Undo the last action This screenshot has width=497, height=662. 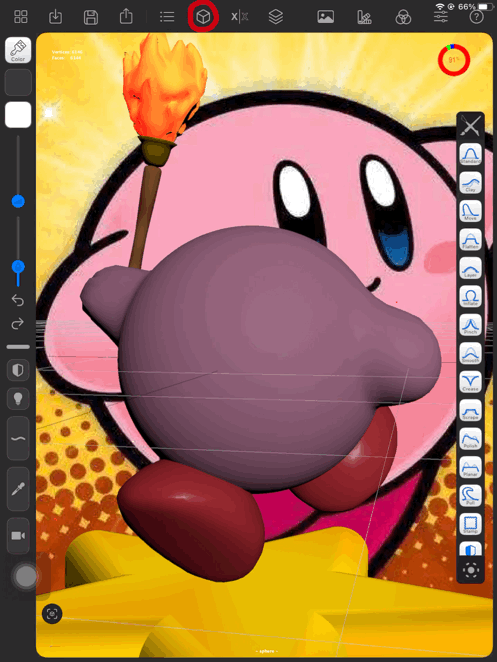(18, 300)
